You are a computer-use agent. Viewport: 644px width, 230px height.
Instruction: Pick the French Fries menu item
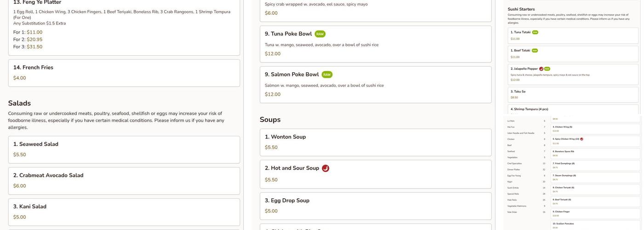coord(124,73)
